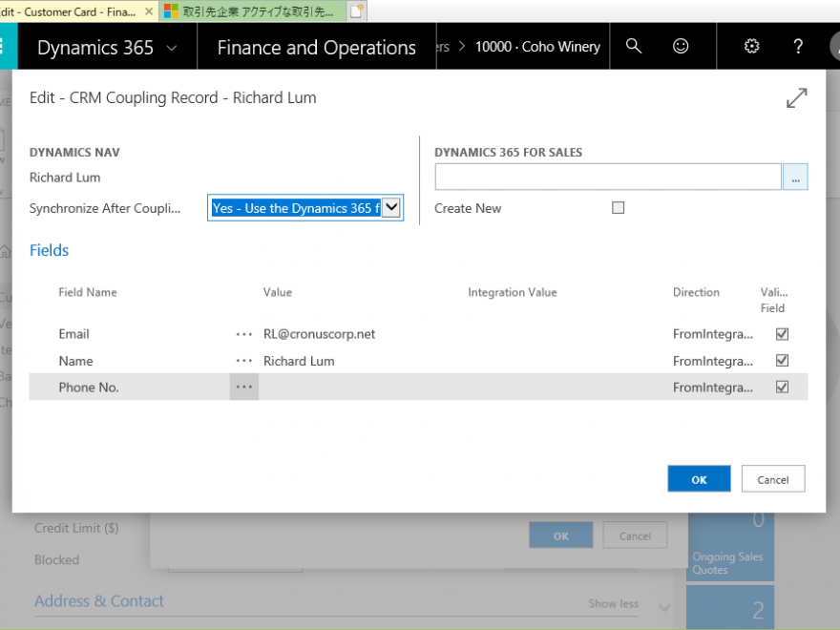Open help question mark icon
Image resolution: width=840 pixels, height=630 pixels.
coord(798,47)
